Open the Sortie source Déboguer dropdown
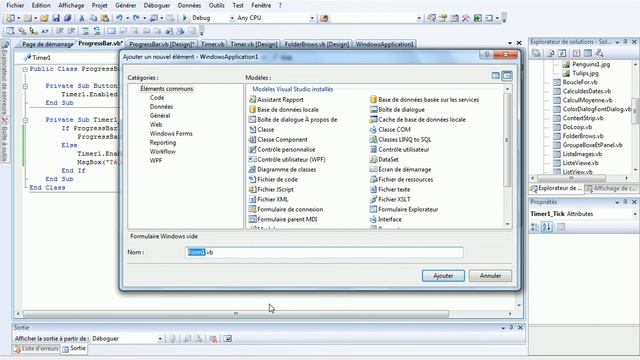This screenshot has height=360, width=640. tap(160, 339)
